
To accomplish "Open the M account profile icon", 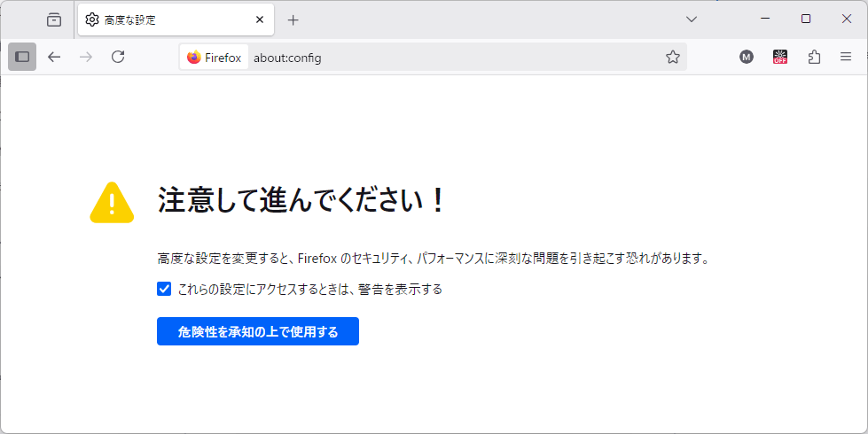I will pos(747,58).
